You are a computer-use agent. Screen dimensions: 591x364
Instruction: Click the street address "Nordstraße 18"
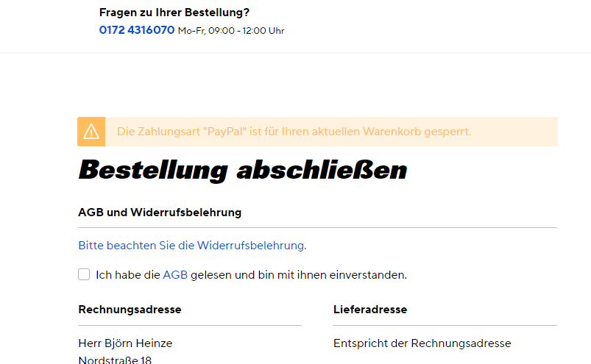115,360
